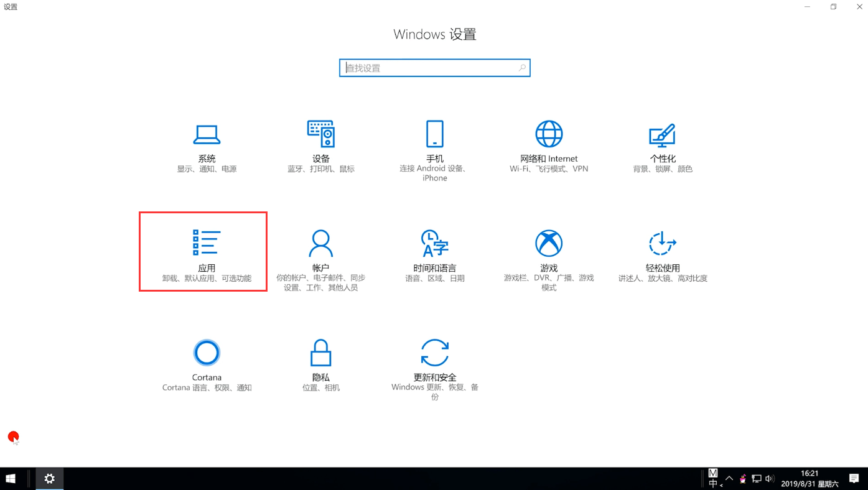This screenshot has height=490, width=868.
Task: Open the Cortana circle icon
Action: 207,353
